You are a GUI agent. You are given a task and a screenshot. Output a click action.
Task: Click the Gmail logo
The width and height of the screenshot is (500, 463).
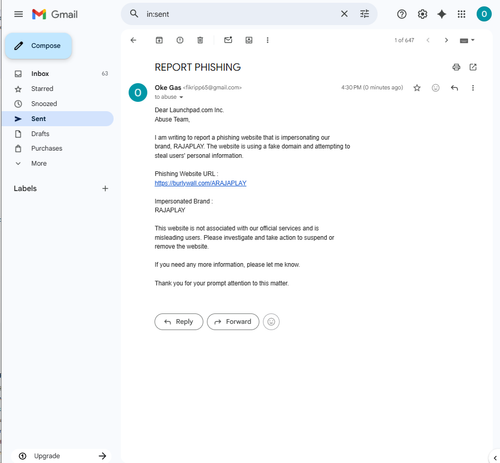tap(55, 14)
